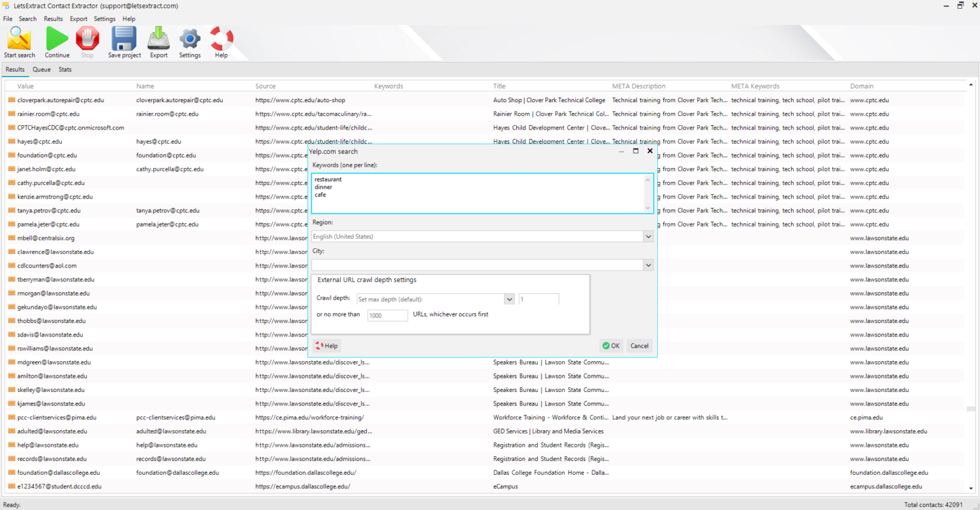Switch to the Stats tab
This screenshot has width=980, height=510.
coord(64,70)
